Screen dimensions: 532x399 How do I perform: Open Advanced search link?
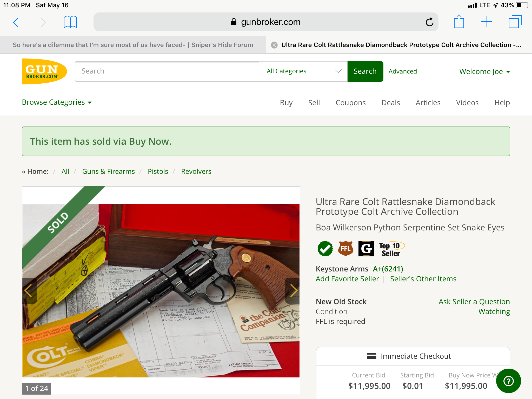pyautogui.click(x=403, y=71)
